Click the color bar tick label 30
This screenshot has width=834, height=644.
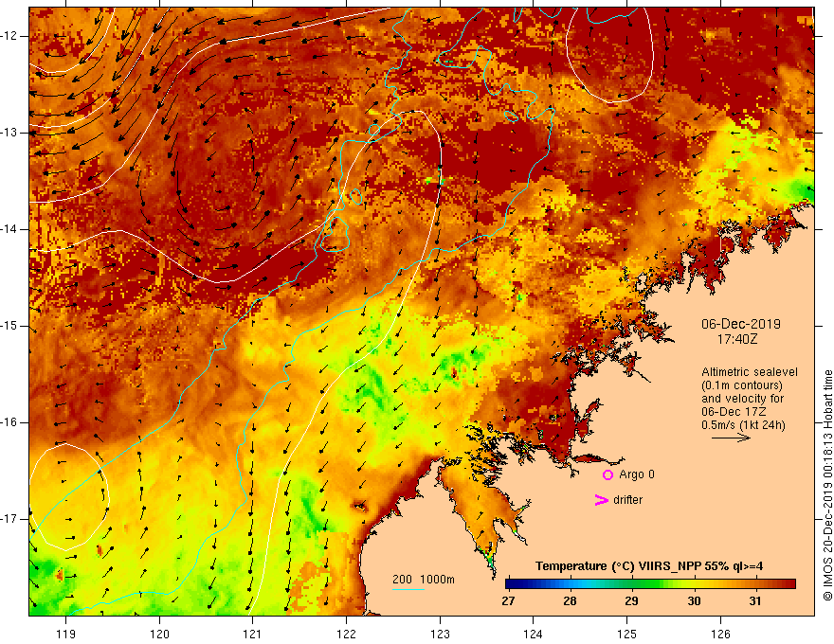[694, 601]
